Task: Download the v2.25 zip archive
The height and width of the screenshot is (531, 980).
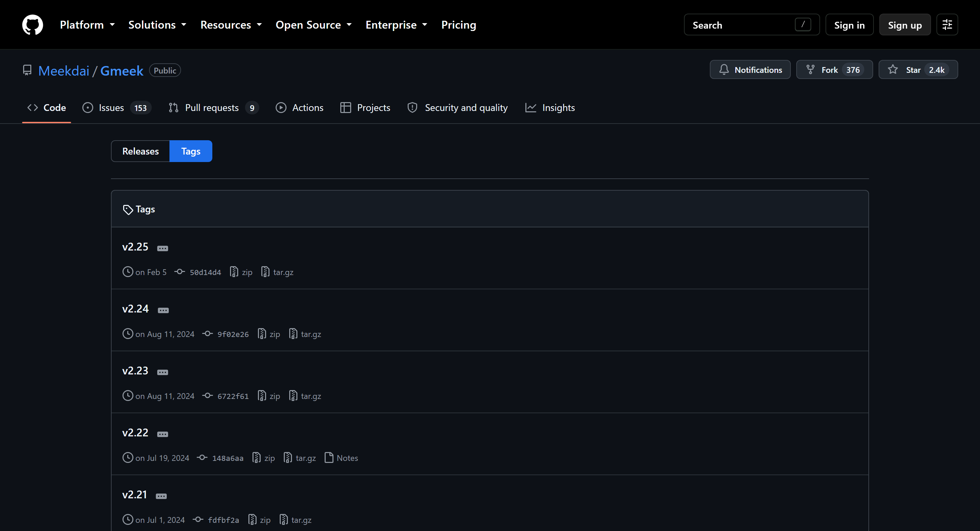Action: click(x=241, y=272)
